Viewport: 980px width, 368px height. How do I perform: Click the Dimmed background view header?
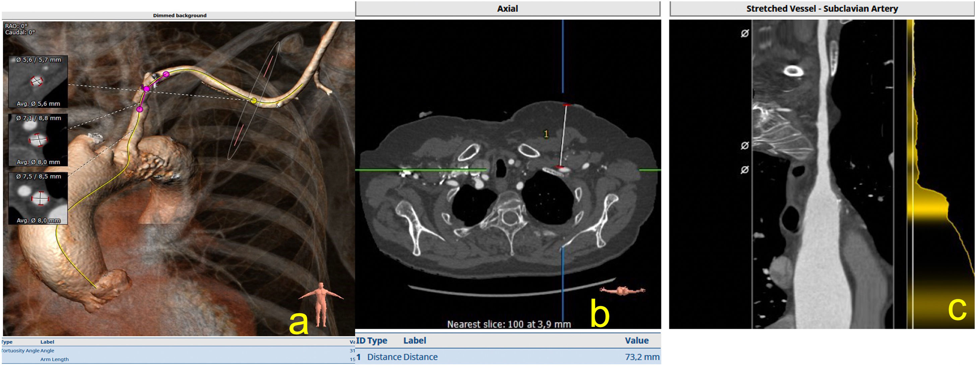point(180,16)
